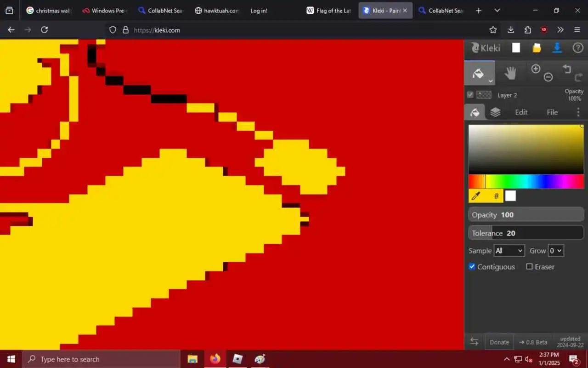Switch to the paint bucket settings tab

point(475,112)
